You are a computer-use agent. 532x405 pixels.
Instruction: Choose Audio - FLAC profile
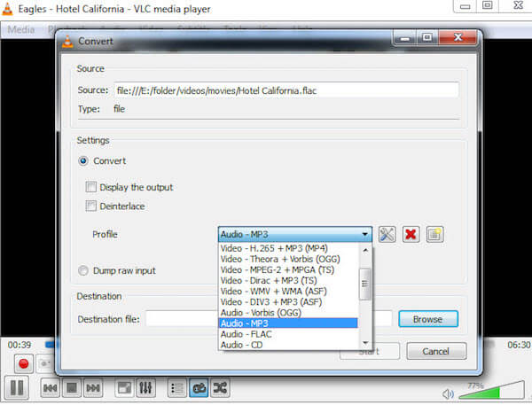click(288, 334)
